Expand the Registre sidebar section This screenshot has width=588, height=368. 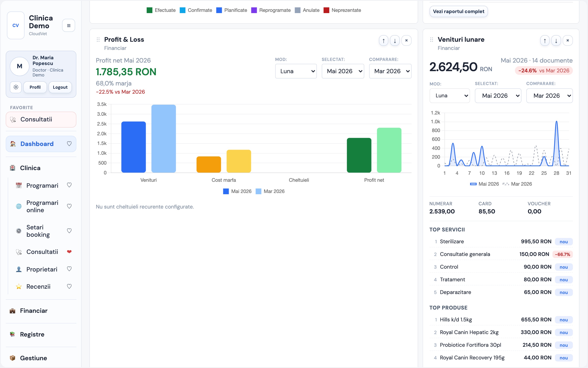coord(41,334)
